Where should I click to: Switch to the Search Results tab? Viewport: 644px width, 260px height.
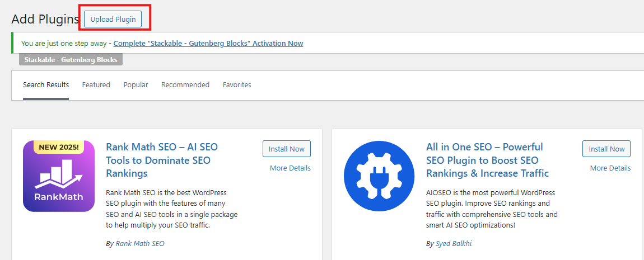tap(46, 85)
